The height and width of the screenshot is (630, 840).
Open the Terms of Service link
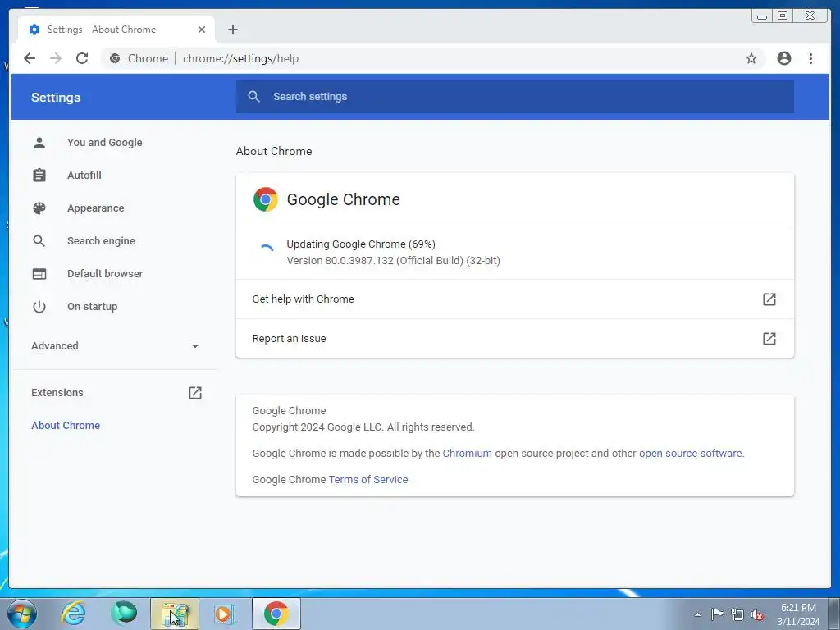(368, 479)
